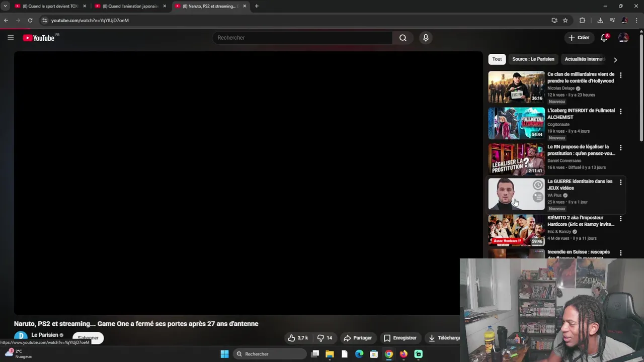Viewport: 644px width, 362px height.
Task: Dislike the video showing 14 dislikes
Action: 325,338
